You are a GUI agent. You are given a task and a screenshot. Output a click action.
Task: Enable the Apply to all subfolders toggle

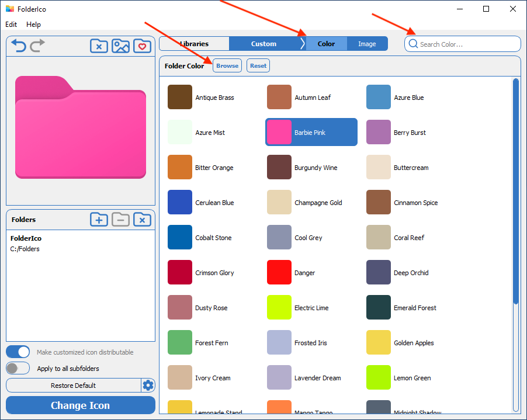(x=18, y=368)
